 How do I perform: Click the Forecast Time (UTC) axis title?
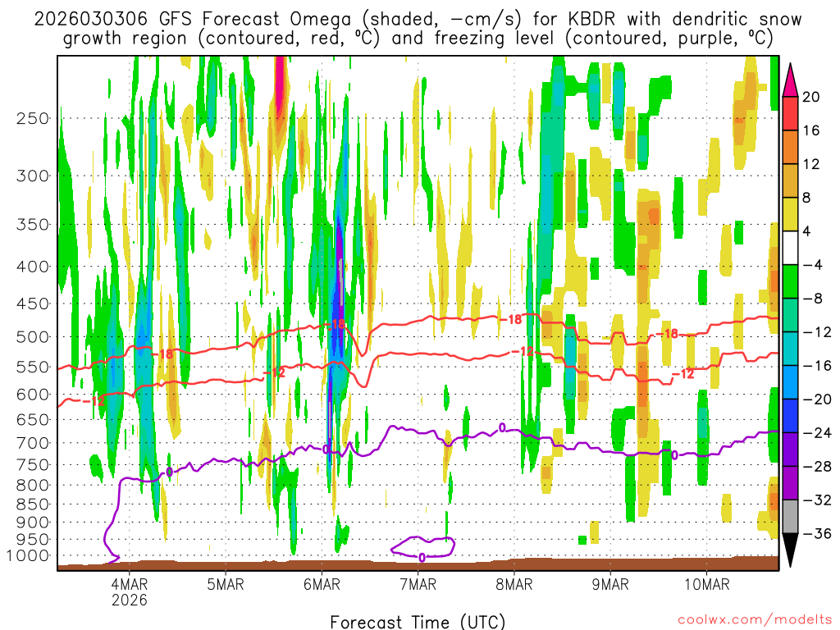coord(418,622)
